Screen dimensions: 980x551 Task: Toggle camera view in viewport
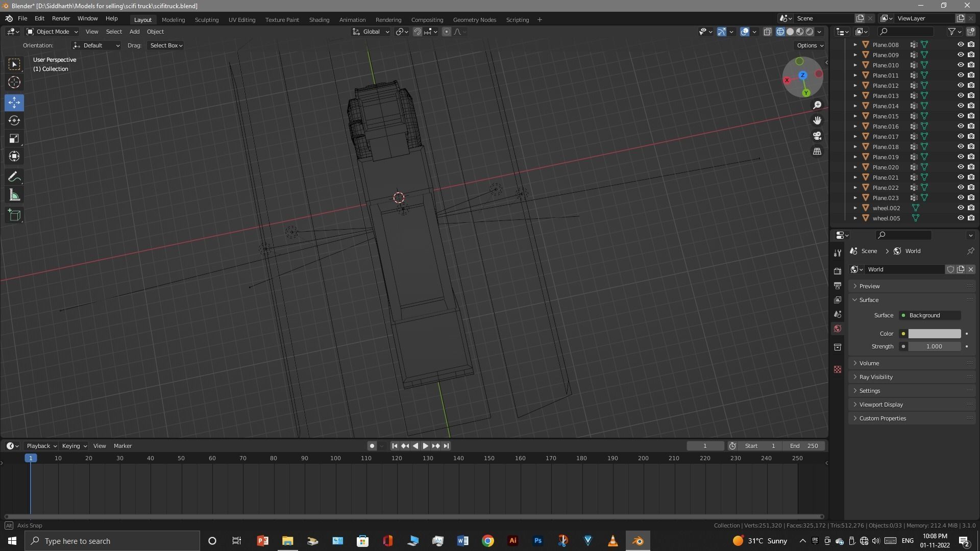coord(817,136)
